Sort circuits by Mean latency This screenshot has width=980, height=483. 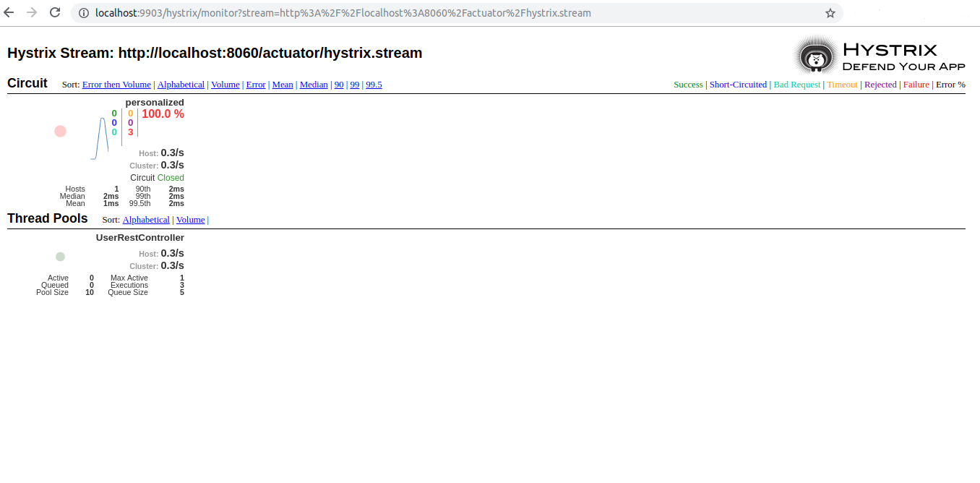point(283,85)
